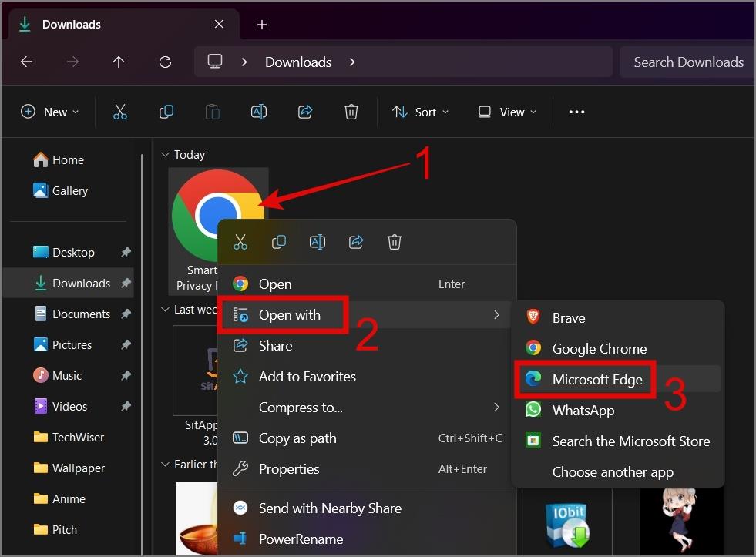
Task: Open Desktop in the sidebar
Action: click(69, 252)
